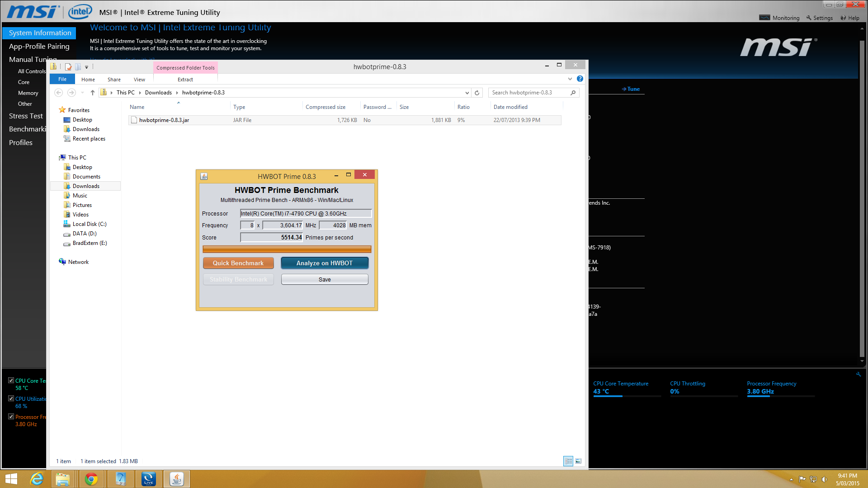Open the View ribbon tab
The image size is (868, 488).
(139, 80)
